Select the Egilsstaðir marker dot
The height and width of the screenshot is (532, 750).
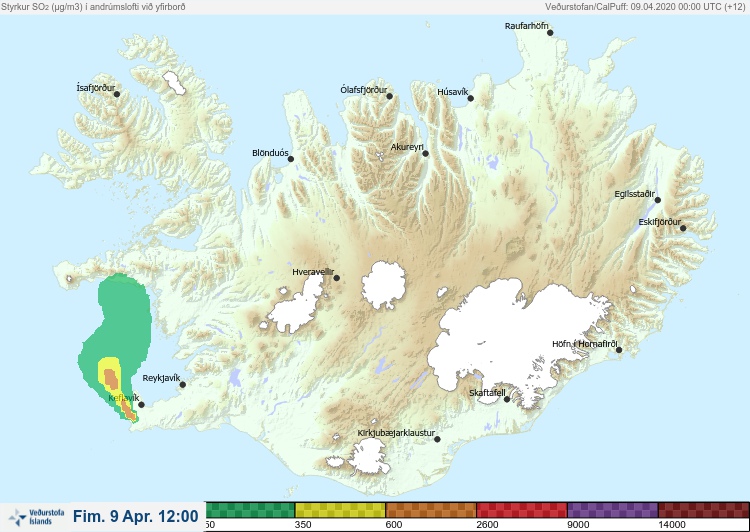click(658, 200)
